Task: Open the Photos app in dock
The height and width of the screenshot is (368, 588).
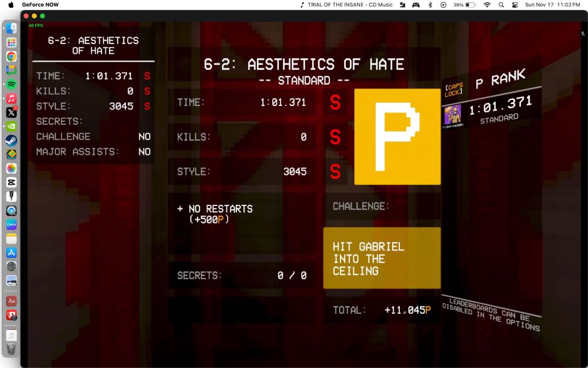Action: point(11,168)
